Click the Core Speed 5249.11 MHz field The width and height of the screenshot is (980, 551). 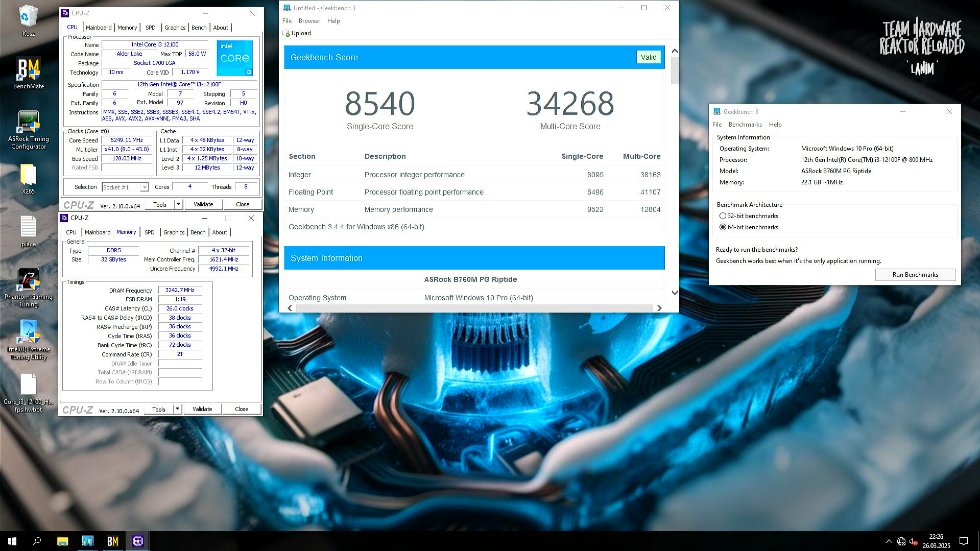[127, 140]
